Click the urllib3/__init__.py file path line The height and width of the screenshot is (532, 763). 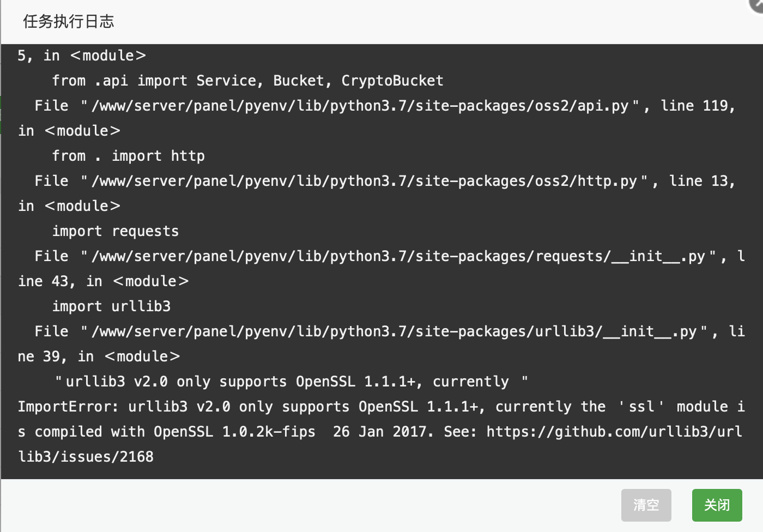[389, 331]
